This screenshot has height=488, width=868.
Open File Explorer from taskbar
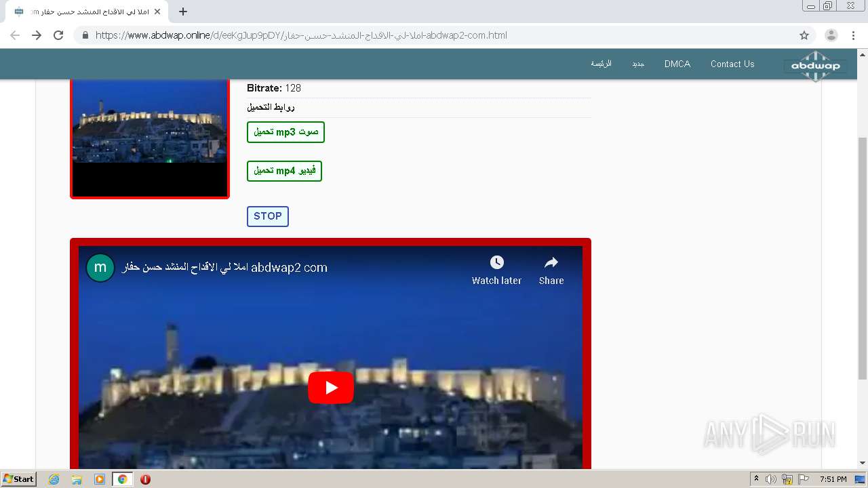77,479
